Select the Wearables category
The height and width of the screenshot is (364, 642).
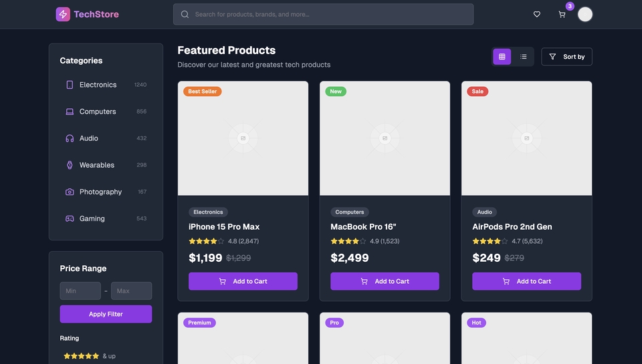point(106,165)
